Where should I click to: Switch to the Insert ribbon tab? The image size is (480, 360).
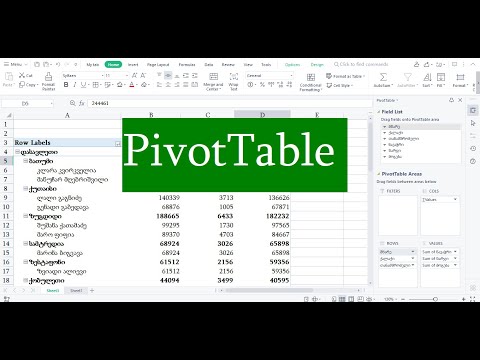coord(133,65)
